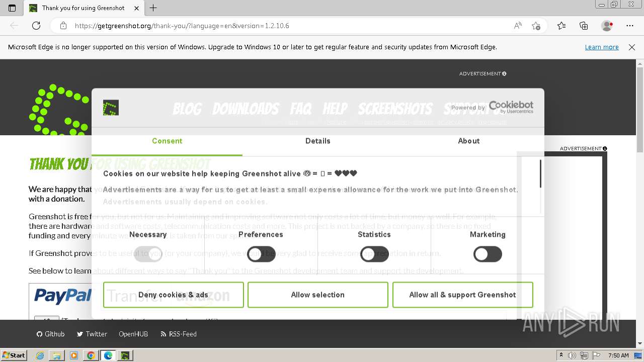Open Greenshot from the taskbar

point(125,355)
